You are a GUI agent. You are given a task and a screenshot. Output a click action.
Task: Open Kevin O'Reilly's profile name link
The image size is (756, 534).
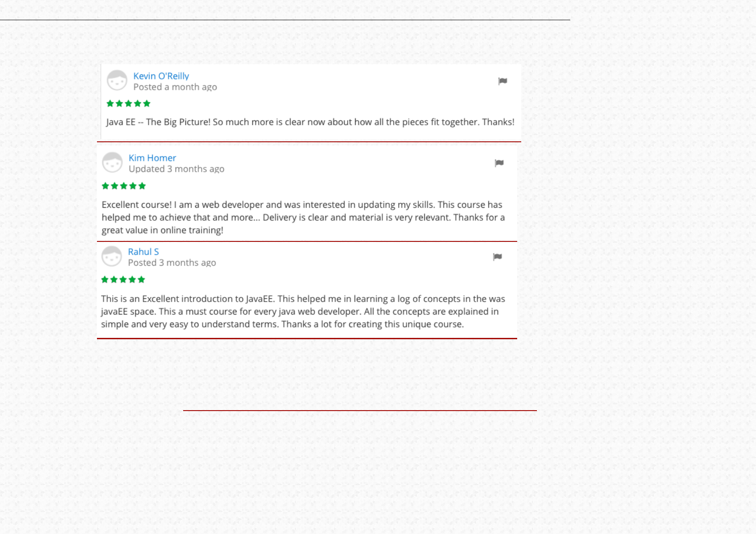[161, 76]
